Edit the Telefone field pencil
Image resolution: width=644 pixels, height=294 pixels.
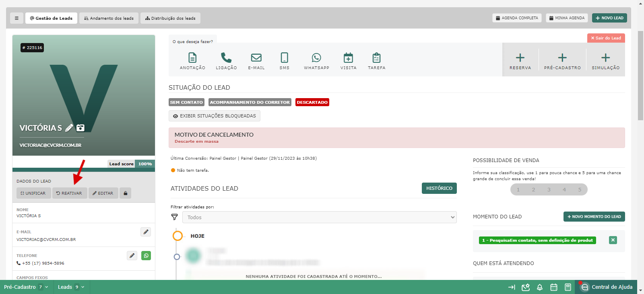tap(132, 255)
